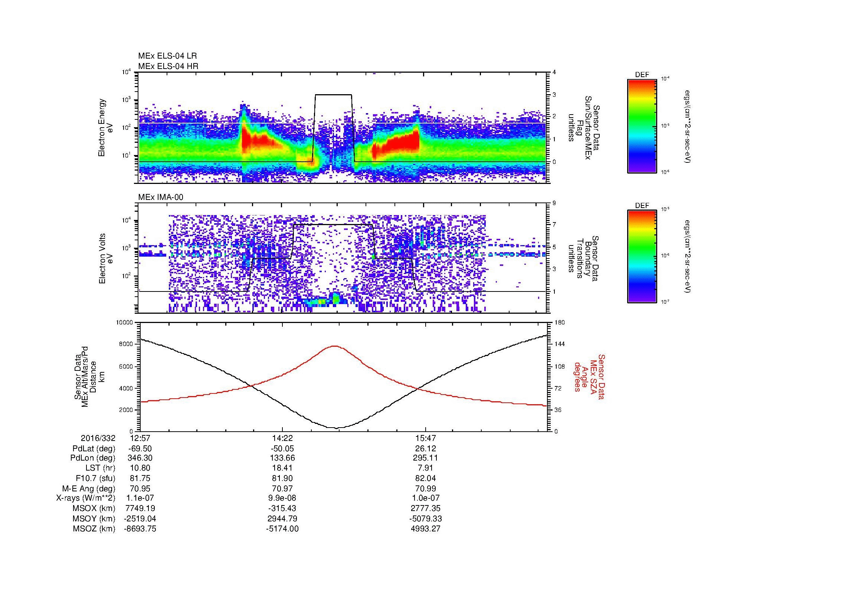Click the M-E Ang value '70.97'
Screen dimensions: 868x613
coord(282,488)
